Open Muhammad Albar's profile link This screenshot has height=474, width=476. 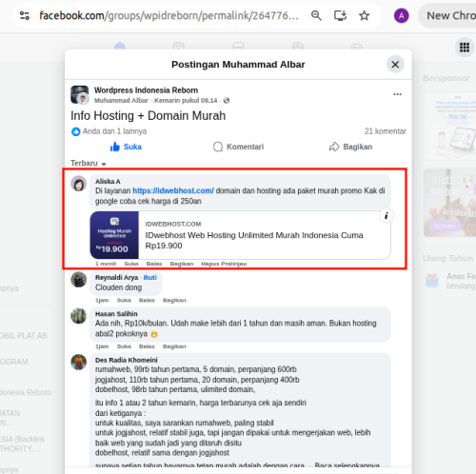pyautogui.click(x=121, y=101)
